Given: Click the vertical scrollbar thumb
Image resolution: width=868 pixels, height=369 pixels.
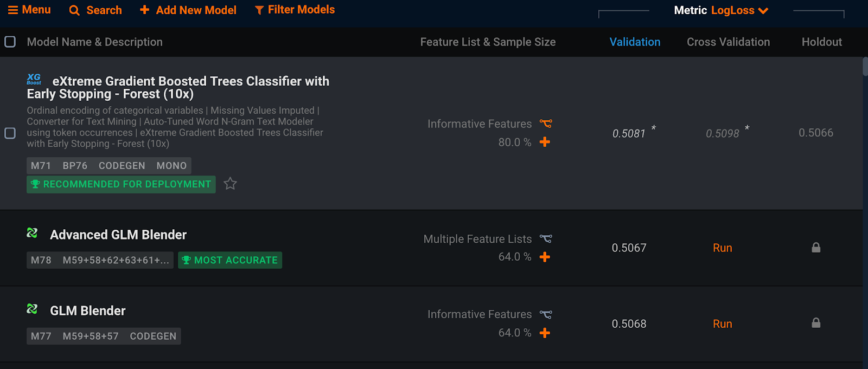Looking at the screenshot, I should [865, 67].
